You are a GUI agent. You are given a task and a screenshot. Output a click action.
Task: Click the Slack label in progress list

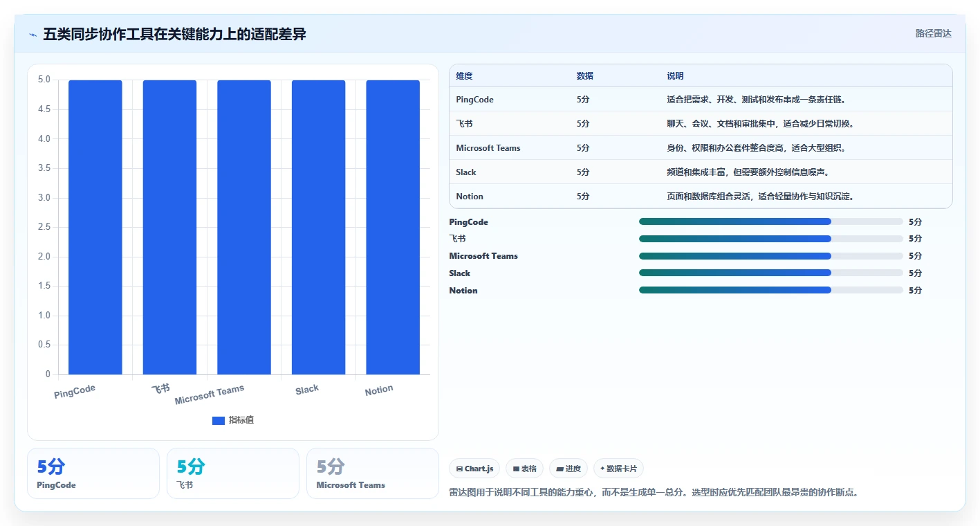[x=460, y=273]
